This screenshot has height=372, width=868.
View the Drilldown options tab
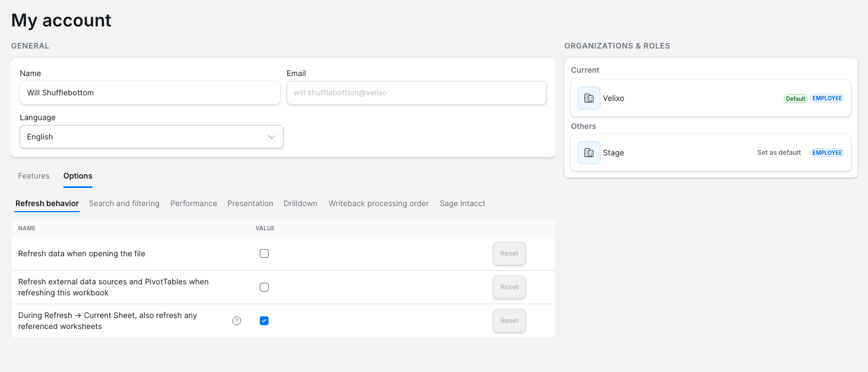coord(301,203)
